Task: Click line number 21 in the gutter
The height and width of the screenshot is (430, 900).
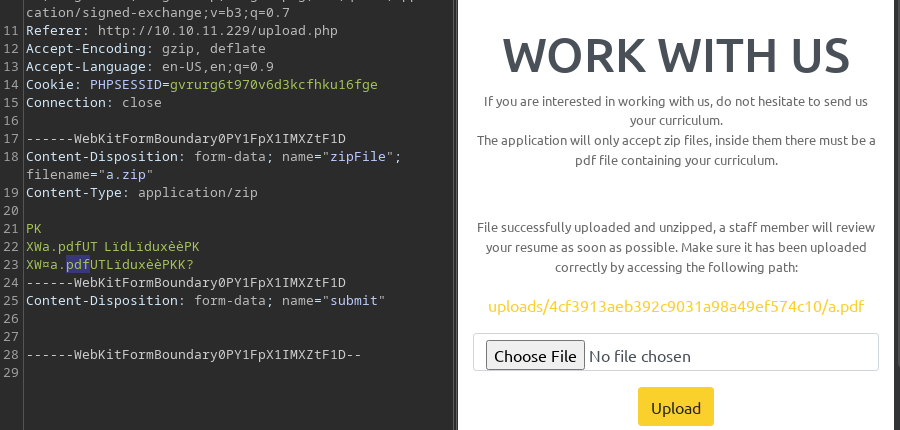Action: pos(10,228)
